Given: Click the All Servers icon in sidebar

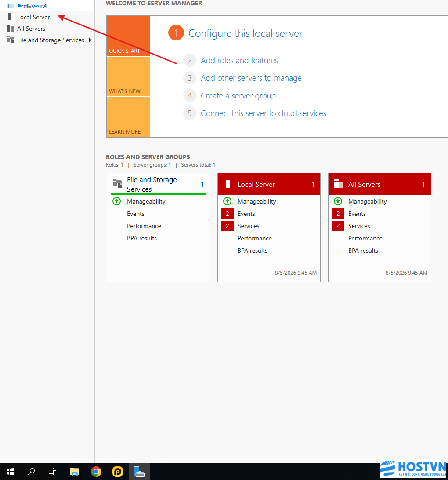Looking at the screenshot, I should [10, 29].
